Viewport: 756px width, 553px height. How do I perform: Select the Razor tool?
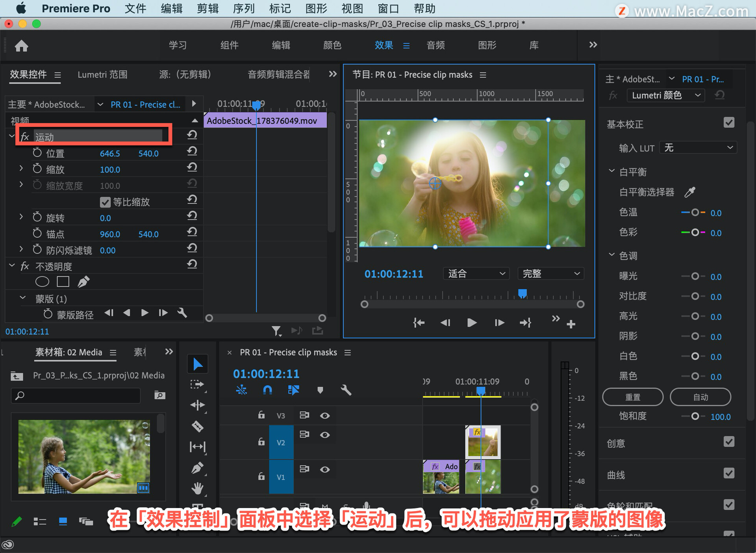[197, 426]
